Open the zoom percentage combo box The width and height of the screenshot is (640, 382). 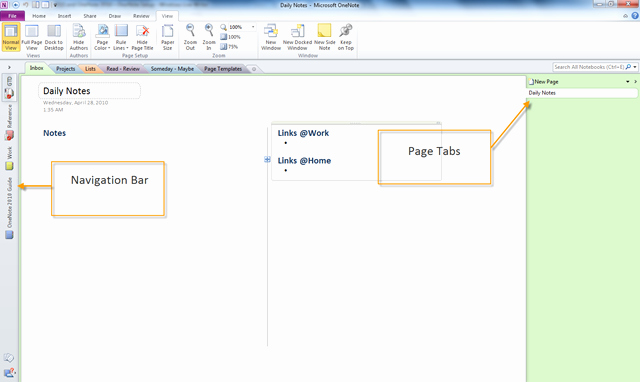click(238, 27)
